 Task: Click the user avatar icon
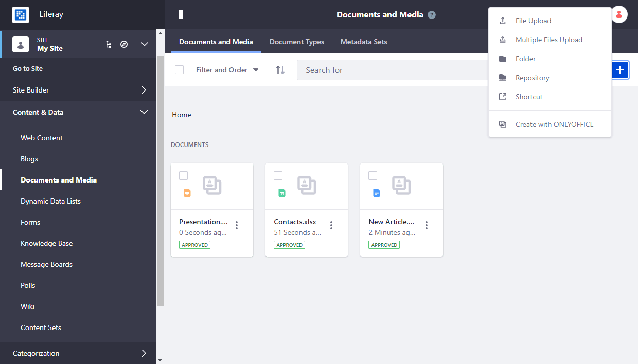click(x=619, y=15)
